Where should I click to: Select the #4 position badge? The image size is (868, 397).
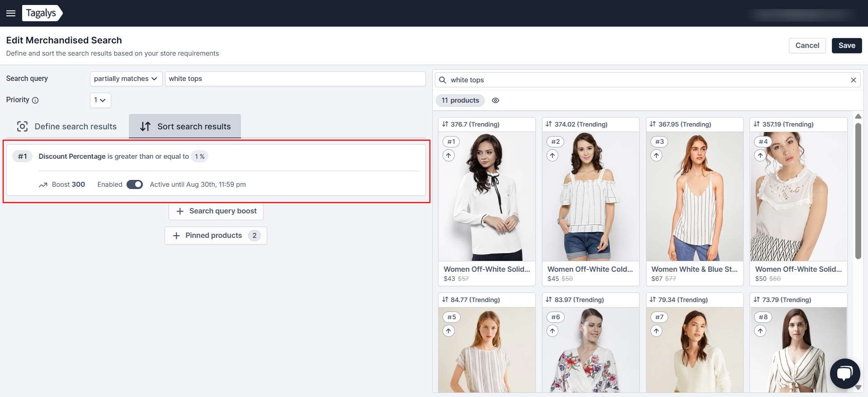[763, 142]
